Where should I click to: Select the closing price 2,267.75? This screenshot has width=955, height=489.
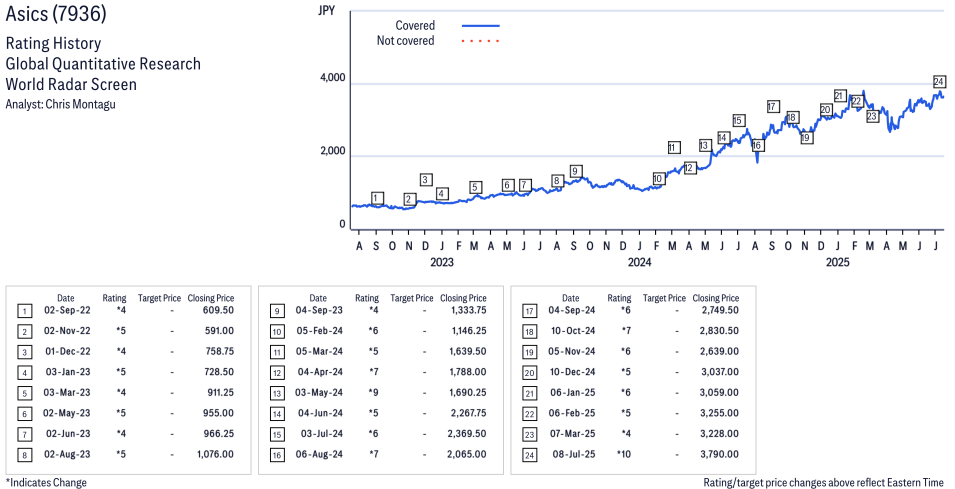(x=467, y=413)
